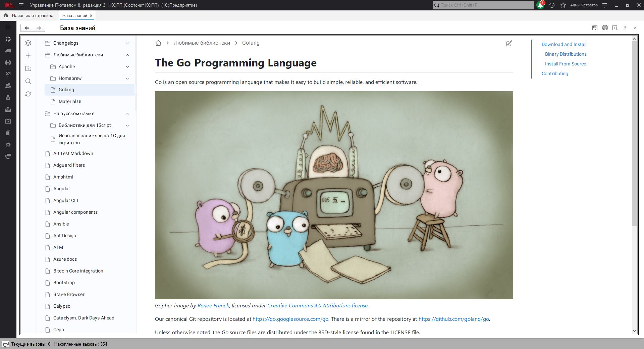Click the Любимые библиотеки breadcrumb

[x=202, y=43]
